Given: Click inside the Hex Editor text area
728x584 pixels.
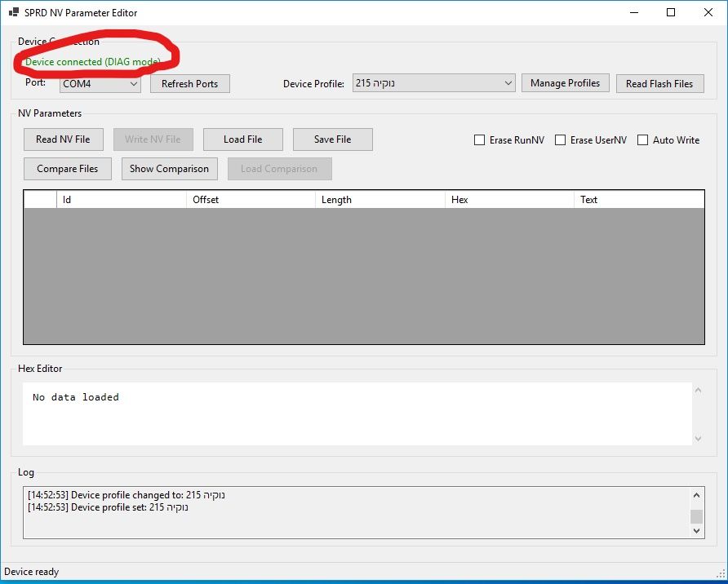Looking at the screenshot, I should [356, 414].
